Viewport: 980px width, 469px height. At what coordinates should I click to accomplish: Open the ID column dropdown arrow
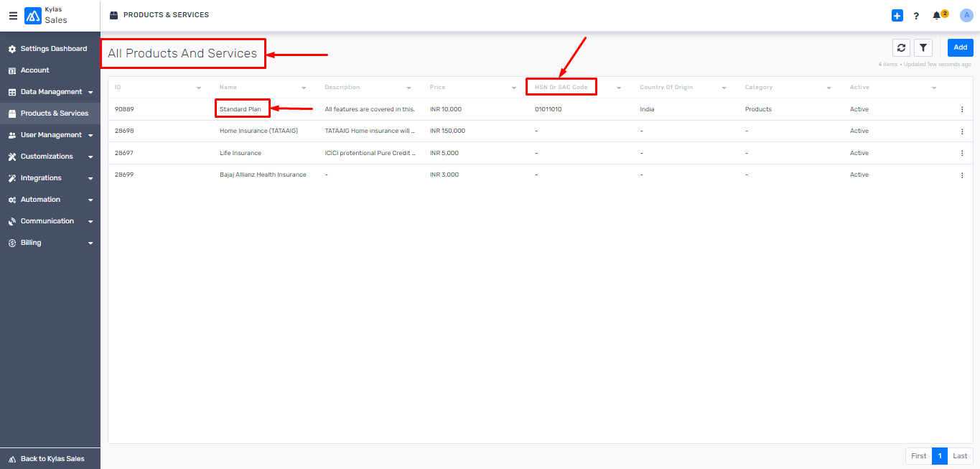click(x=199, y=88)
